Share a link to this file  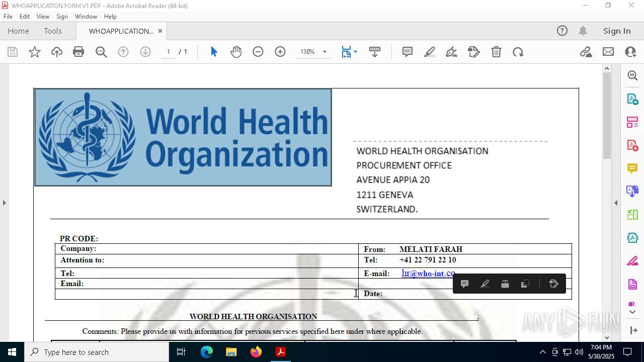pos(586,52)
